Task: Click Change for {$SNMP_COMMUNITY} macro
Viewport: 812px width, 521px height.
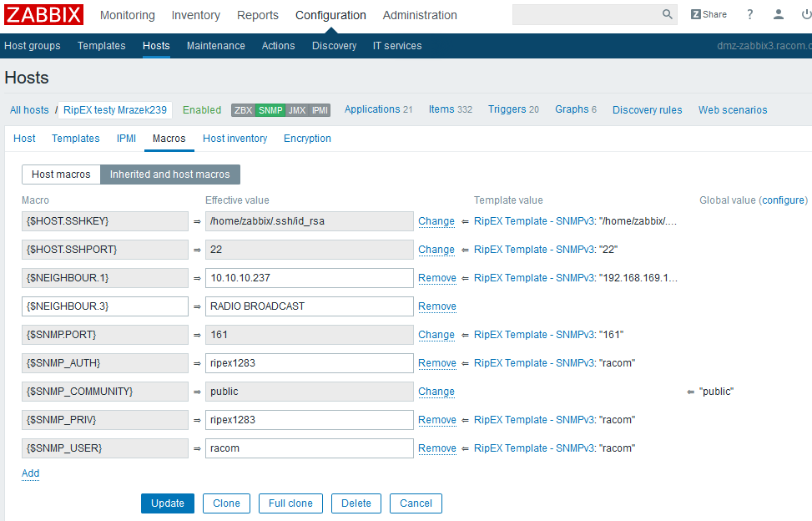Action: pos(436,392)
